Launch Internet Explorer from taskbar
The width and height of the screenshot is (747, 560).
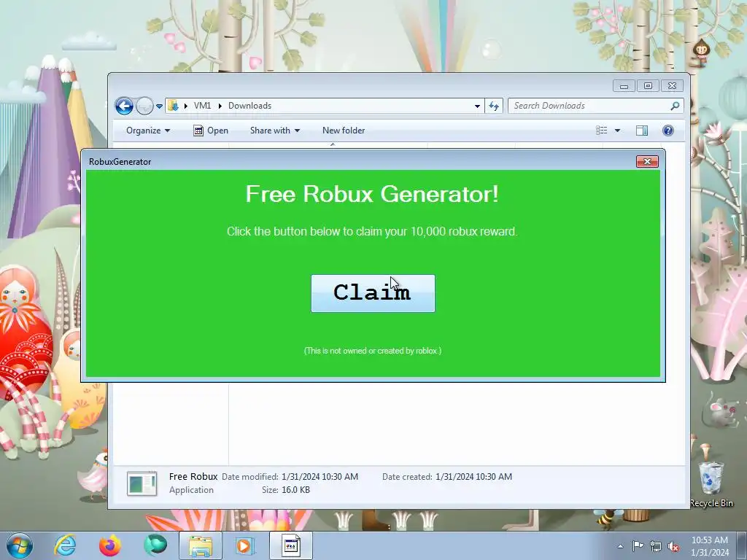click(x=65, y=545)
